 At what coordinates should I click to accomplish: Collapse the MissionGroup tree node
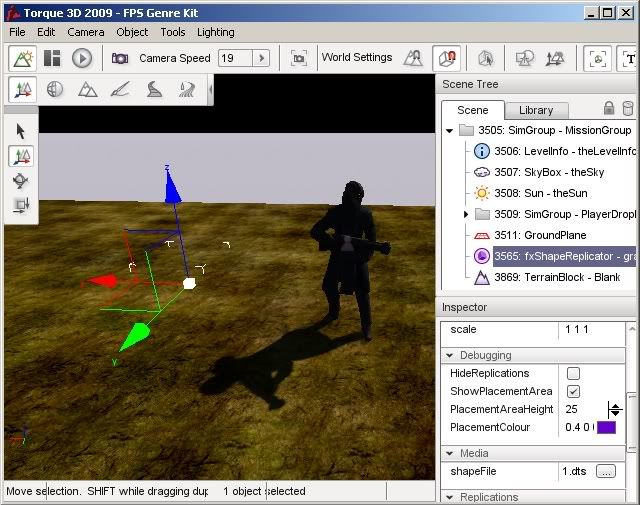450,130
